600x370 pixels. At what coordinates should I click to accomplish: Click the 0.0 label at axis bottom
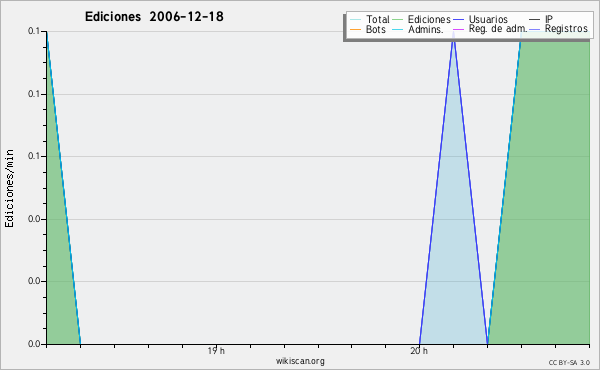click(34, 344)
